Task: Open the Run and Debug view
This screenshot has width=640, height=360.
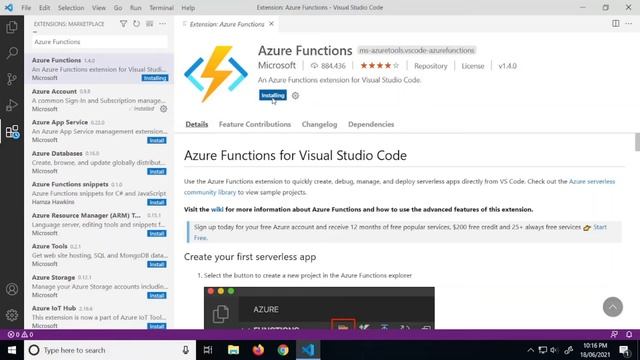Action: point(12,105)
